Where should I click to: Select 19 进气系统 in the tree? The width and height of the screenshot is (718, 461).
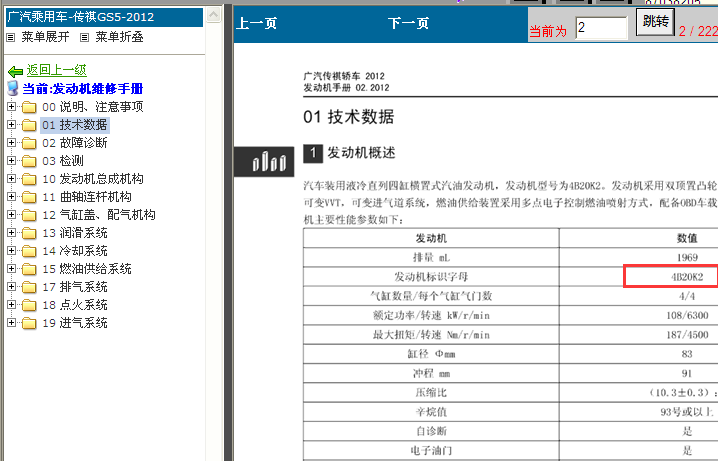(75, 323)
